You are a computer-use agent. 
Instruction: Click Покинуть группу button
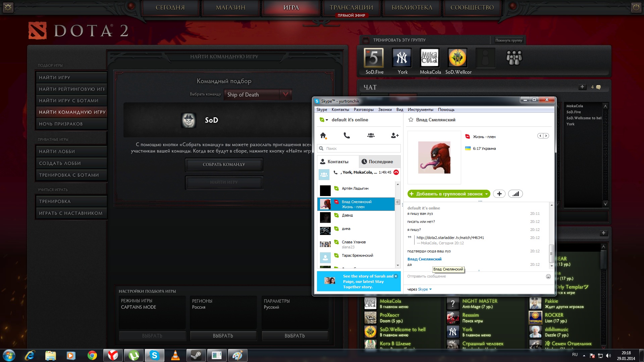pyautogui.click(x=509, y=40)
